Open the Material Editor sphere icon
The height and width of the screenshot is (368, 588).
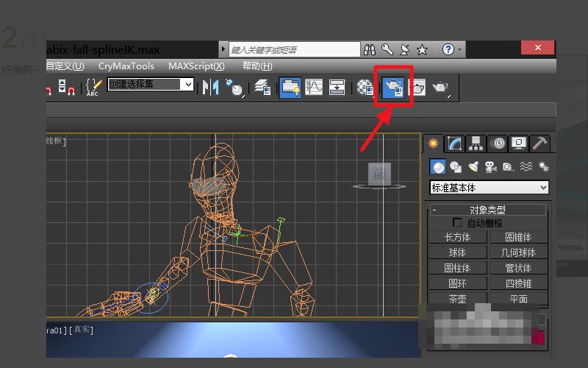coord(365,88)
